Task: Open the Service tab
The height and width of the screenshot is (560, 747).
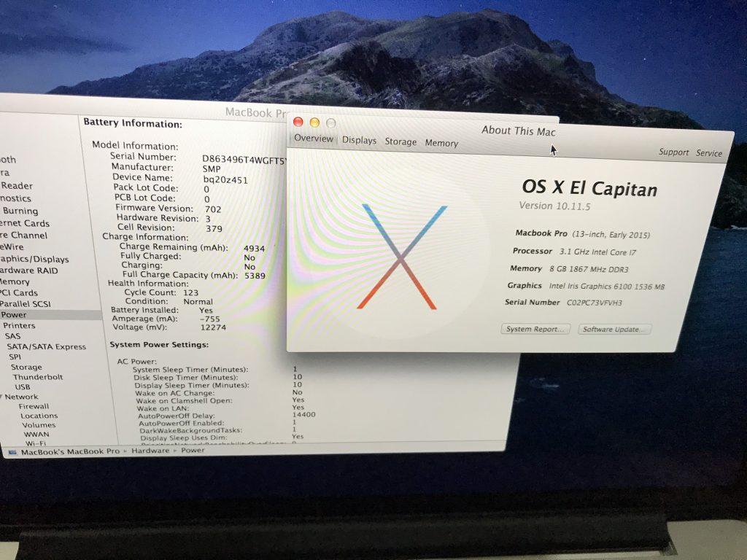Action: [709, 153]
